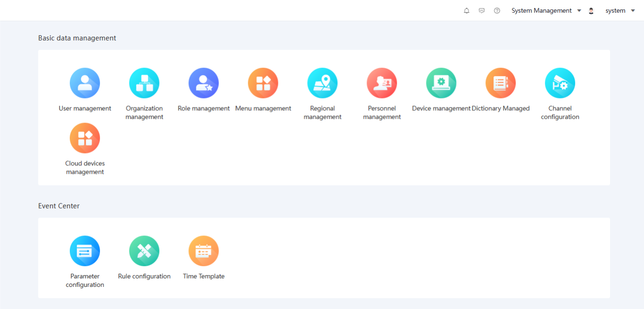
Task: Open the Organization management icon
Action: click(144, 83)
